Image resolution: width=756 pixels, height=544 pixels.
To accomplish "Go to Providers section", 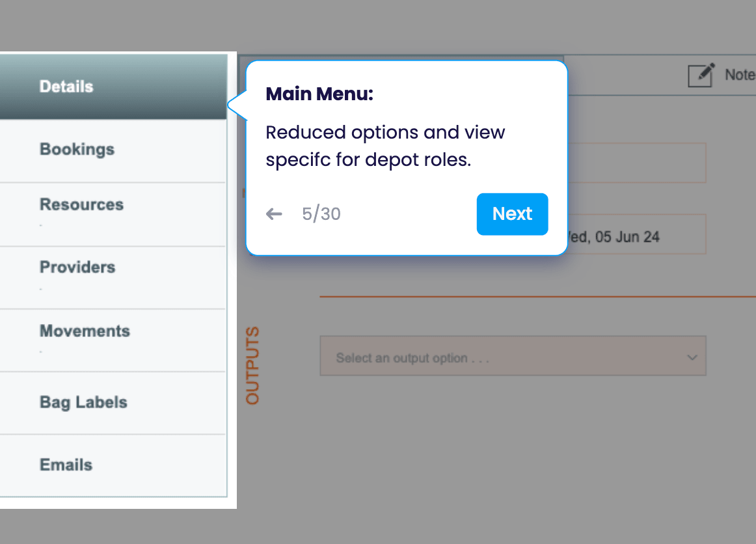I will coord(77,267).
